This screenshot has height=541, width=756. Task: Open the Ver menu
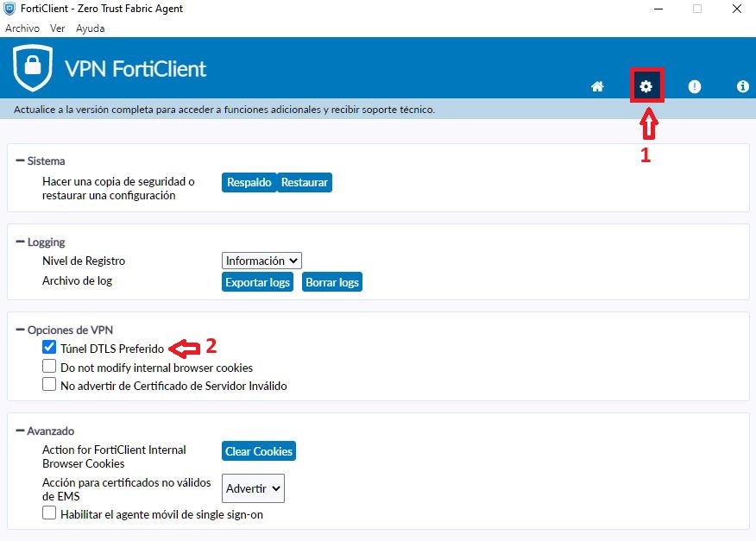click(57, 28)
